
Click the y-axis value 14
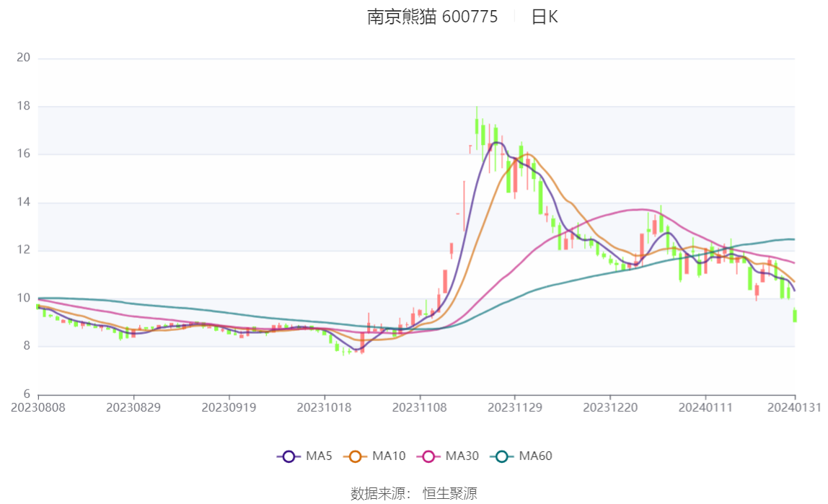pos(23,202)
